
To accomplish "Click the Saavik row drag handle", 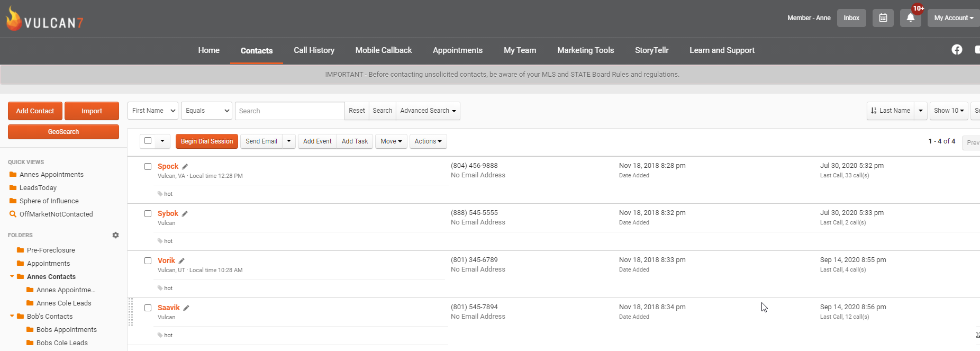I will coord(131,312).
